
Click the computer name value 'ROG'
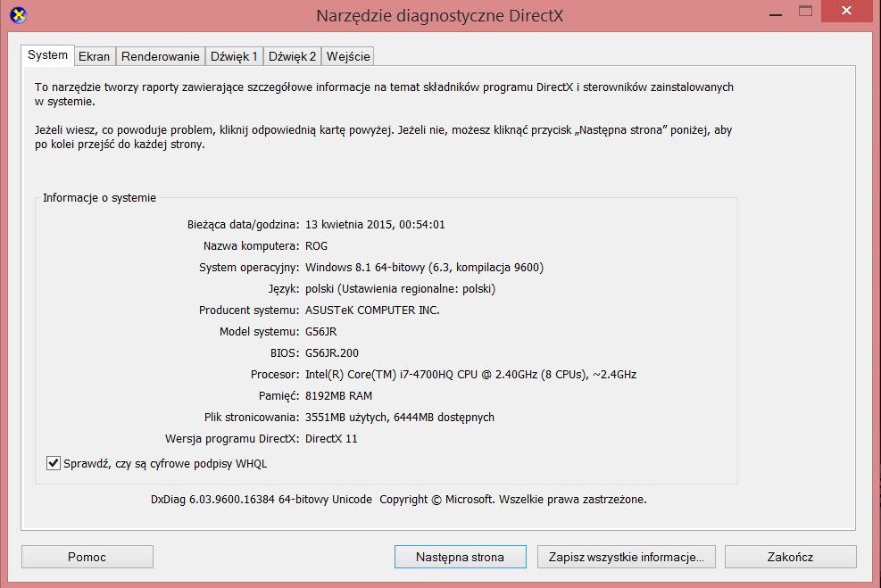coord(316,246)
